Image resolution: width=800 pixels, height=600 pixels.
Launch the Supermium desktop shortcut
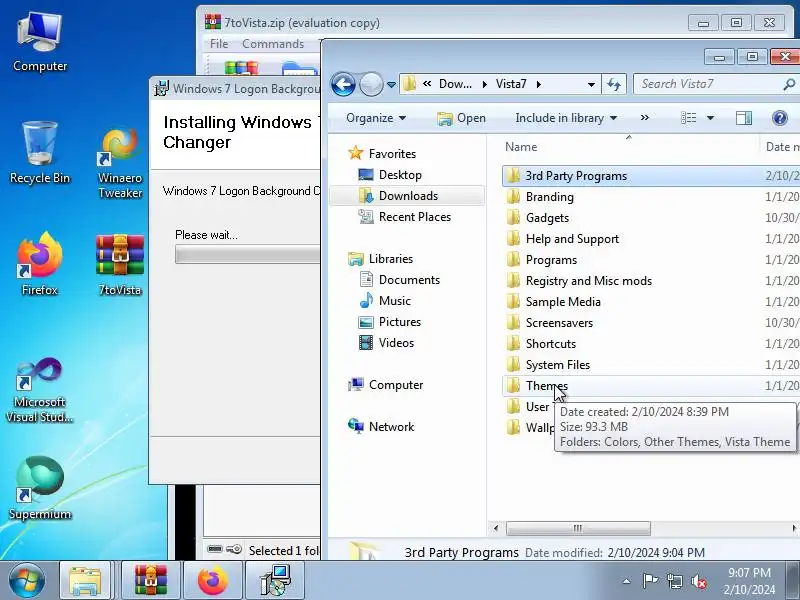coord(40,488)
